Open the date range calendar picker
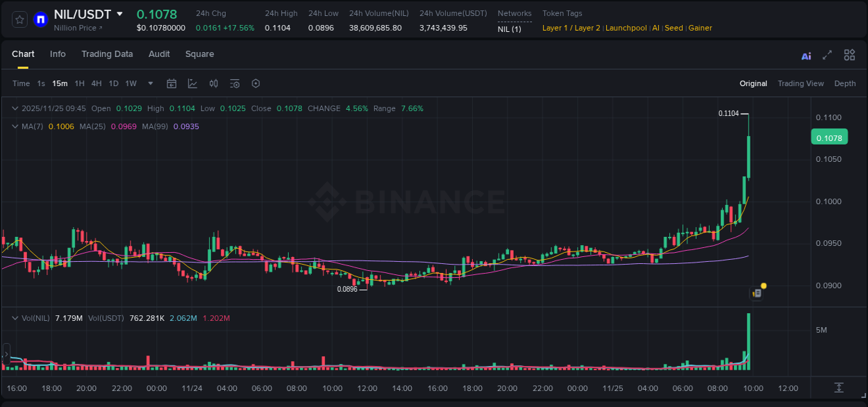This screenshot has height=407, width=868. (x=172, y=83)
